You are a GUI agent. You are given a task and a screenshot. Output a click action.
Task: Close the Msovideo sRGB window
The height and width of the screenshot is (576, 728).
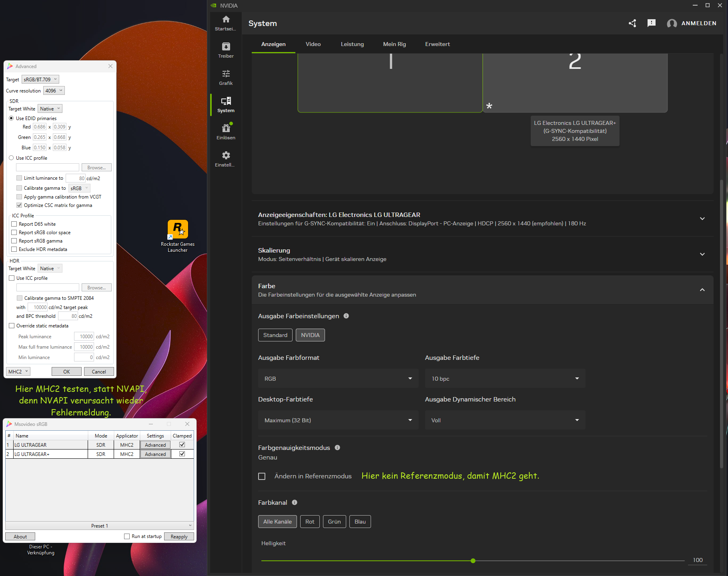coord(187,424)
